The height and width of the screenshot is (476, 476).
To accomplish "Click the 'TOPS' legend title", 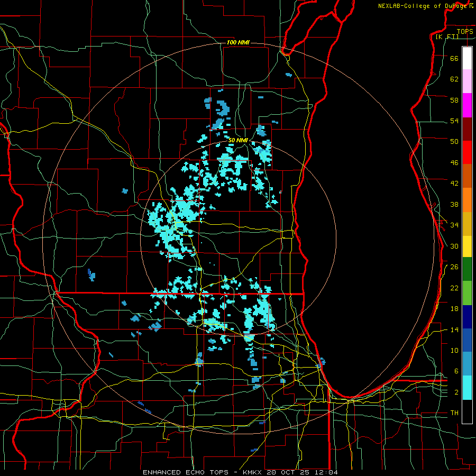I will point(465,31).
